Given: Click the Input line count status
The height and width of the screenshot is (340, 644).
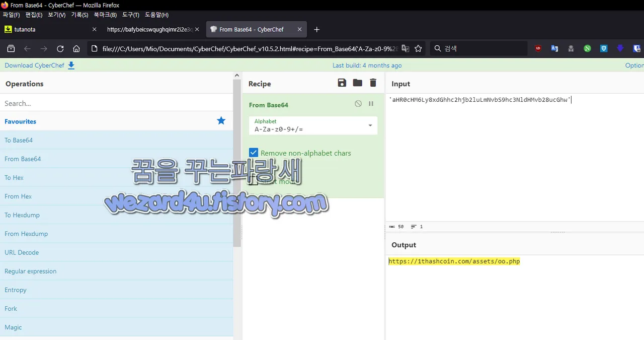Looking at the screenshot, I should click(417, 227).
